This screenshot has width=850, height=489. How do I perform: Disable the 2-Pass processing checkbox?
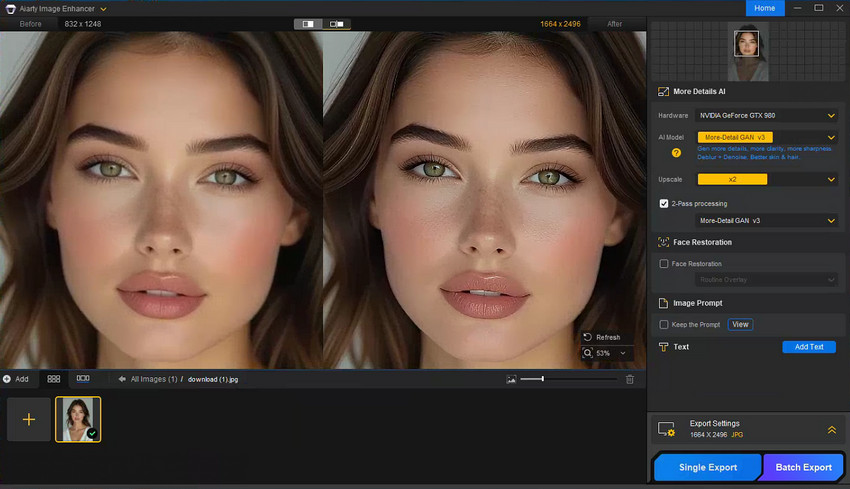tap(664, 203)
